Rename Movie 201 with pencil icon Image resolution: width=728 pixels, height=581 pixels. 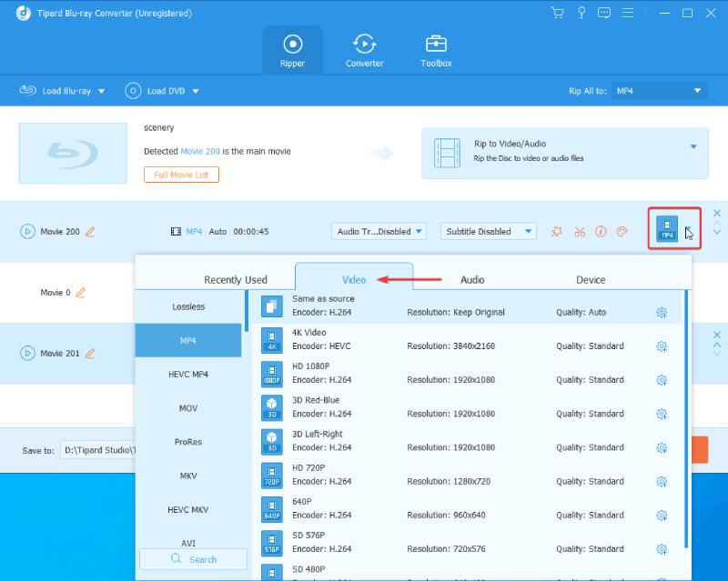pos(90,353)
